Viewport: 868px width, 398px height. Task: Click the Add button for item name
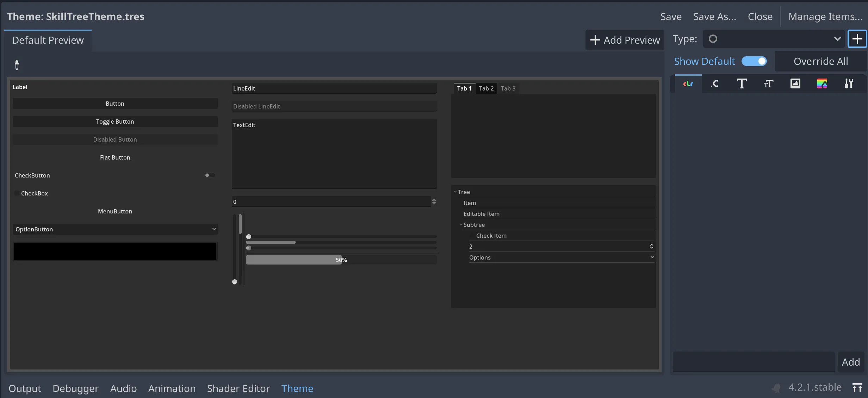click(x=851, y=362)
